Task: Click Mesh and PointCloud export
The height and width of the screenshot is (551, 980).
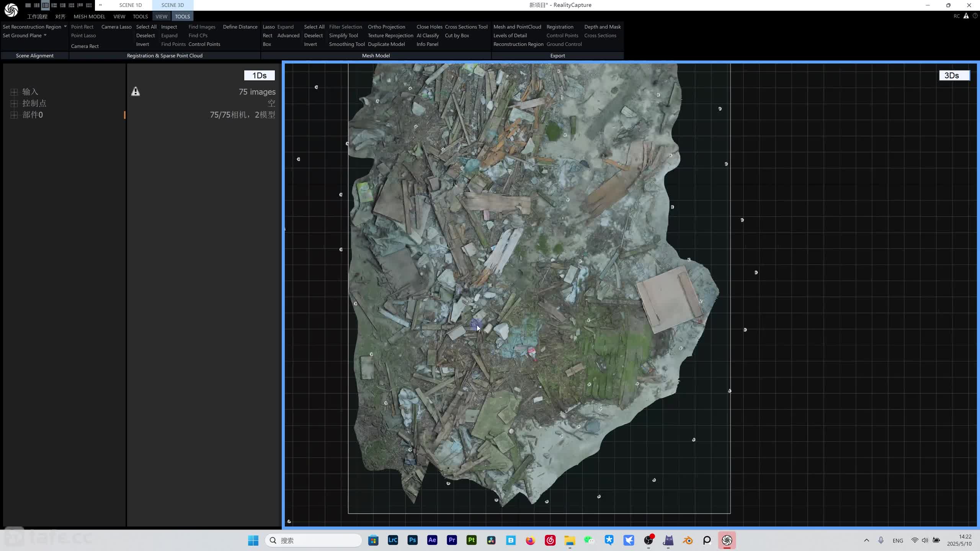Action: point(517,27)
